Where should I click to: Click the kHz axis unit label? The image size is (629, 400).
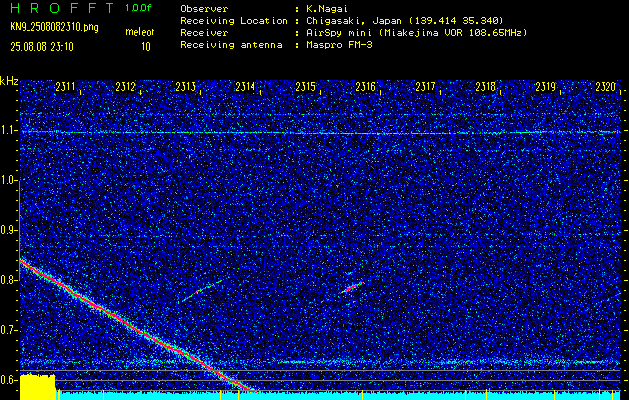pos(9,81)
